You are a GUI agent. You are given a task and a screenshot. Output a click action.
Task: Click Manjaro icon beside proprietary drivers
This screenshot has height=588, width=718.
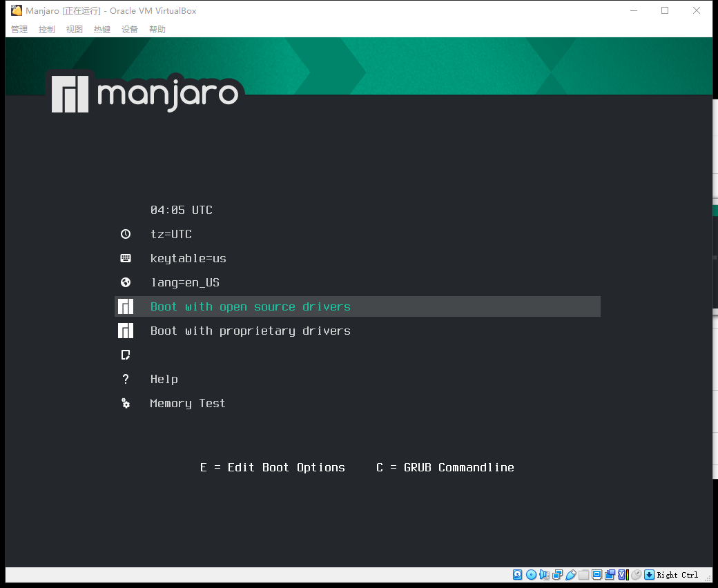click(126, 331)
